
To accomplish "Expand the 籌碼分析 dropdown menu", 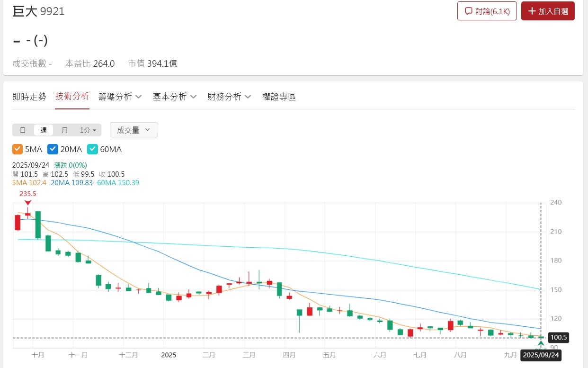I will tap(120, 97).
